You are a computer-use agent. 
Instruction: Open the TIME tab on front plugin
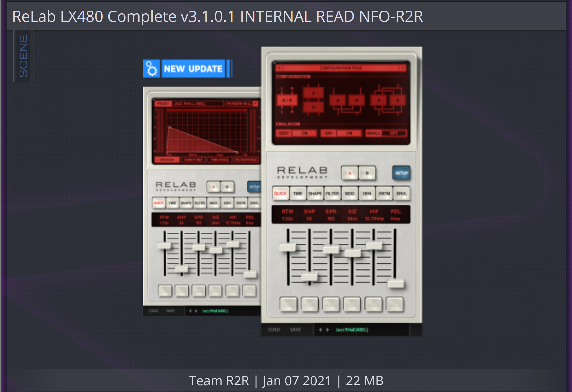(x=298, y=193)
